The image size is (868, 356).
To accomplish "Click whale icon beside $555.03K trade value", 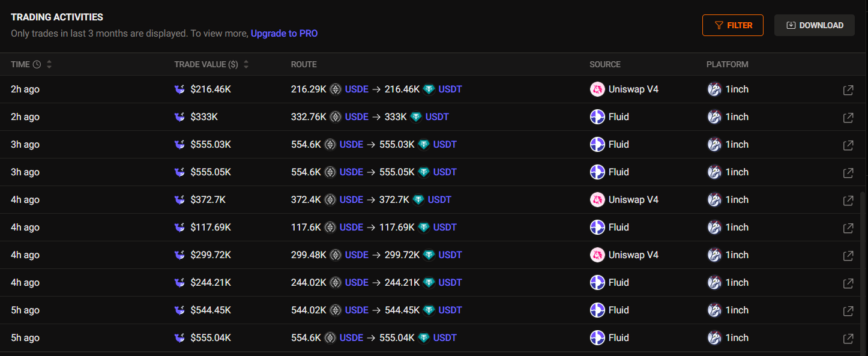I will (x=179, y=145).
